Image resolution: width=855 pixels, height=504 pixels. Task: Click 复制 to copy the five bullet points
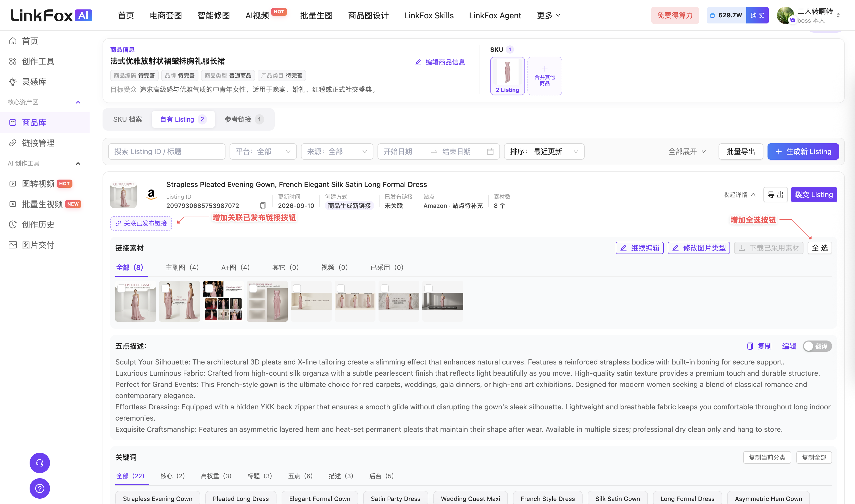pos(759,346)
